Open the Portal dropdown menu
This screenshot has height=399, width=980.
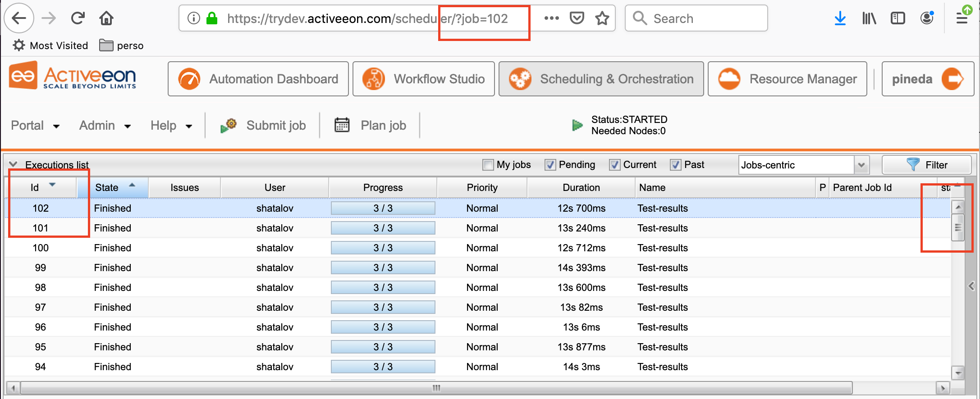coord(35,126)
